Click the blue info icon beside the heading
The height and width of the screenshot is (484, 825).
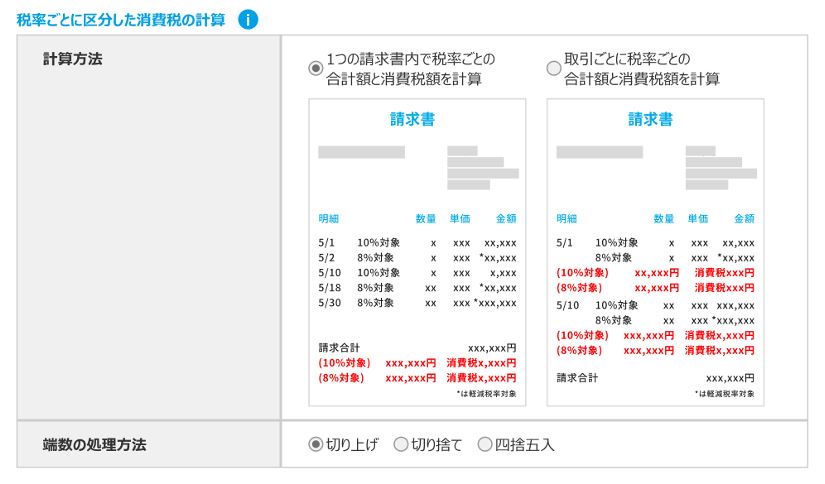coord(248,20)
